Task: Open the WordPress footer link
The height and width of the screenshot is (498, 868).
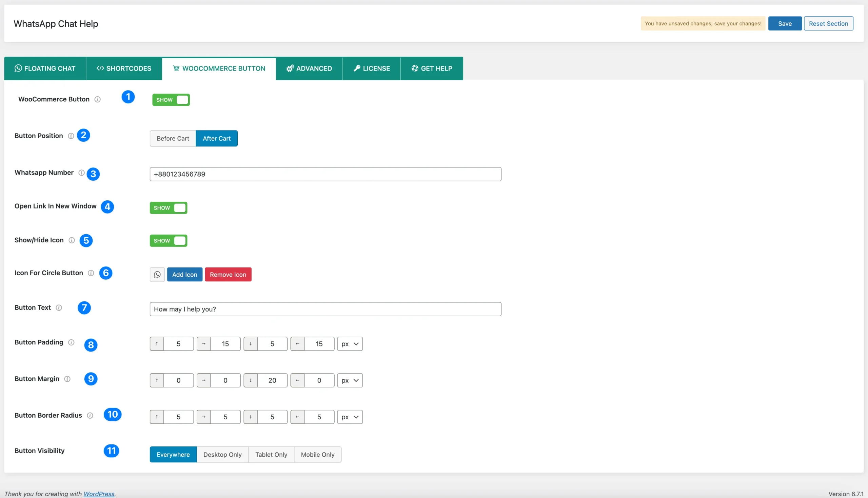Action: click(99, 494)
